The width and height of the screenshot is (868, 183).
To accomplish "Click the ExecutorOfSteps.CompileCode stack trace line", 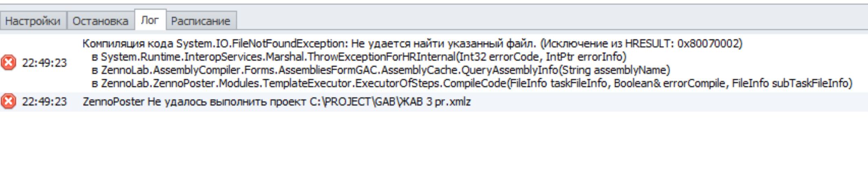I will [x=472, y=83].
